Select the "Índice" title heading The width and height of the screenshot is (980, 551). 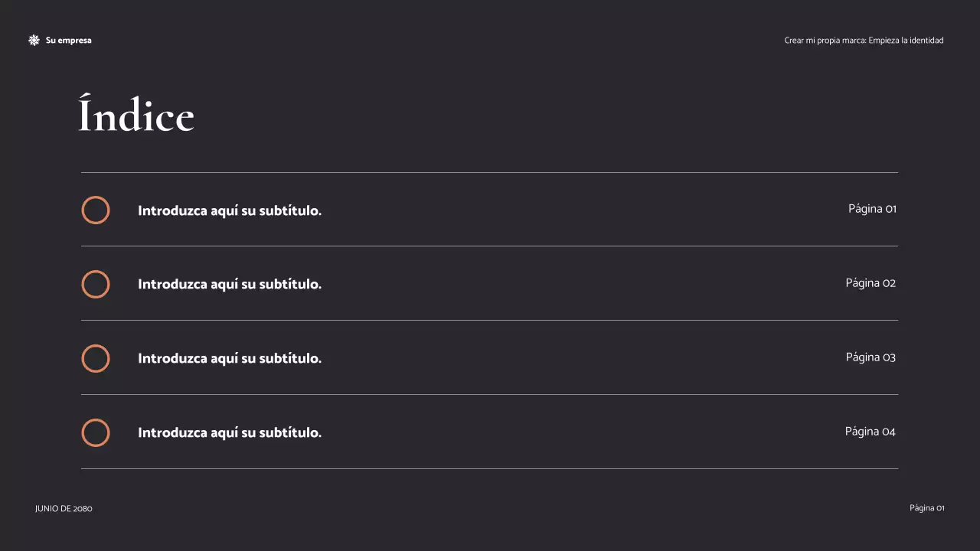(136, 116)
